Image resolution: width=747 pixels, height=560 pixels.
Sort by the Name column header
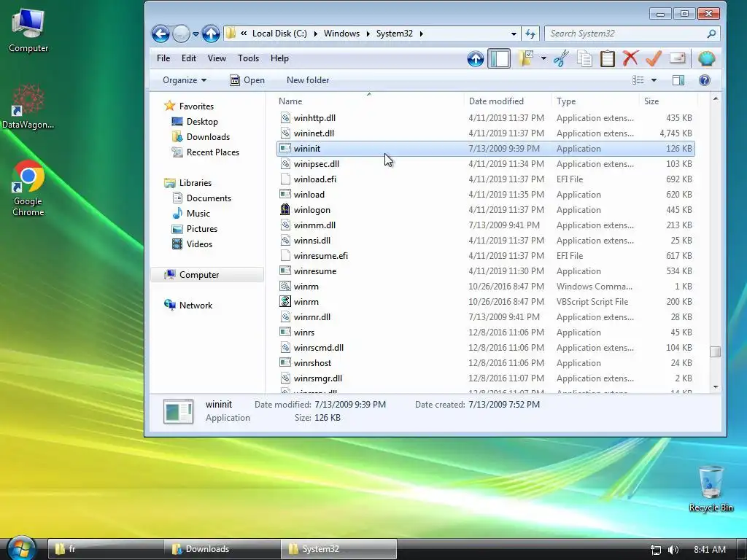tap(369, 101)
